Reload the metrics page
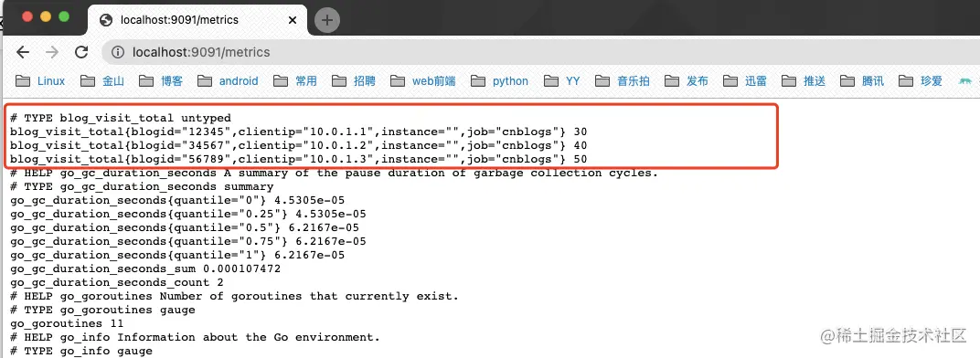Viewport: 980px width, 358px height. click(81, 52)
